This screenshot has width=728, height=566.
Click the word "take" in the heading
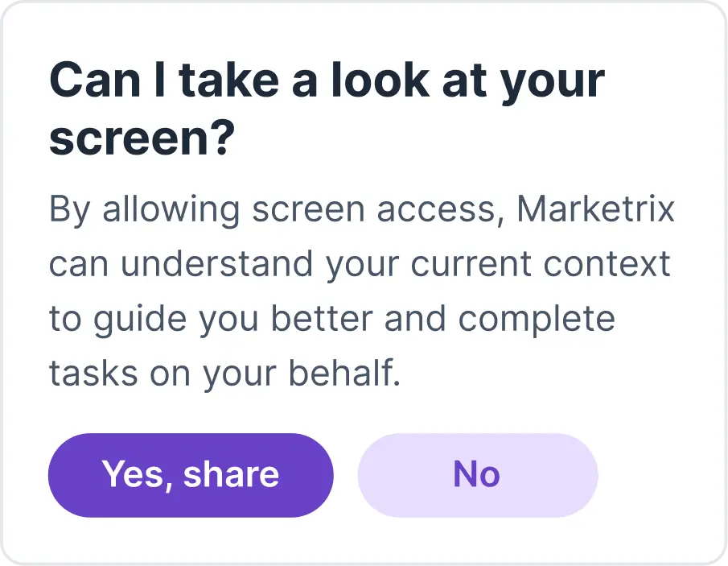(227, 81)
